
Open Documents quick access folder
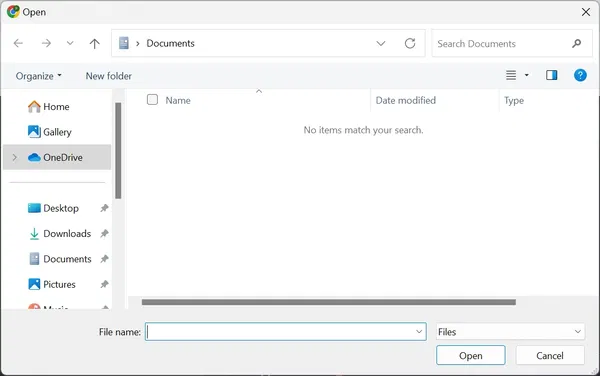[60, 259]
